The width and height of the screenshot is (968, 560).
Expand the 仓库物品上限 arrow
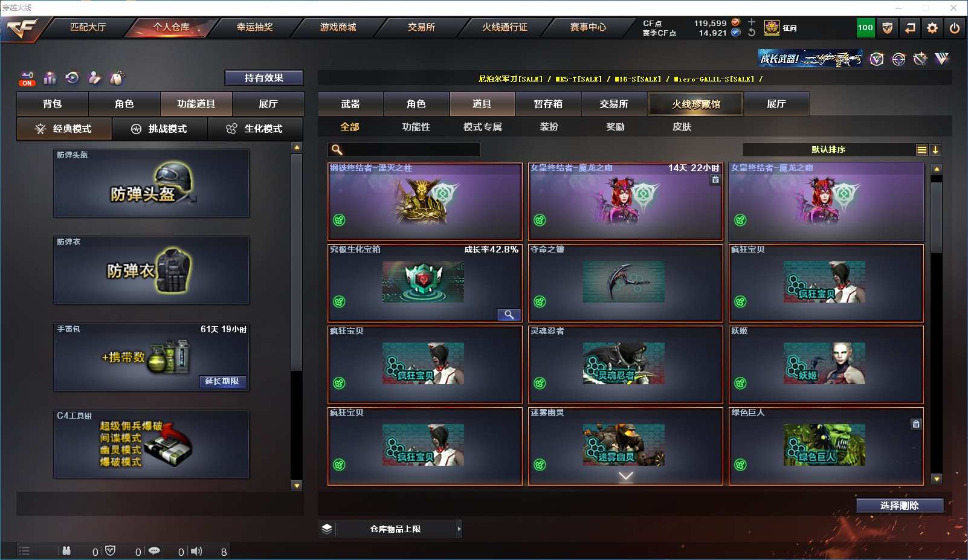(459, 529)
